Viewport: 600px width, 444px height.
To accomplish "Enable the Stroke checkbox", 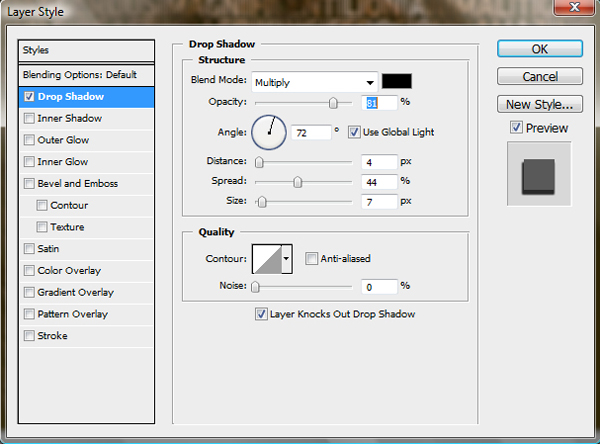I will click(29, 336).
